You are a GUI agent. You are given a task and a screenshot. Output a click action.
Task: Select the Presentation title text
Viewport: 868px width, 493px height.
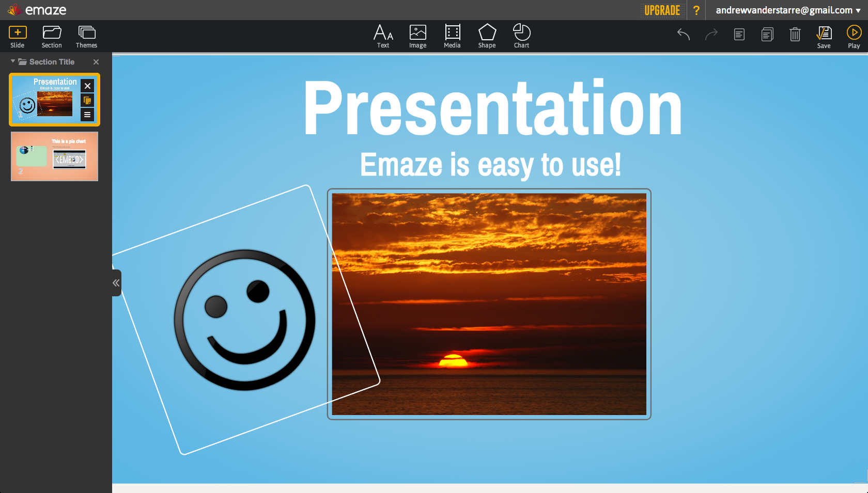click(x=493, y=108)
